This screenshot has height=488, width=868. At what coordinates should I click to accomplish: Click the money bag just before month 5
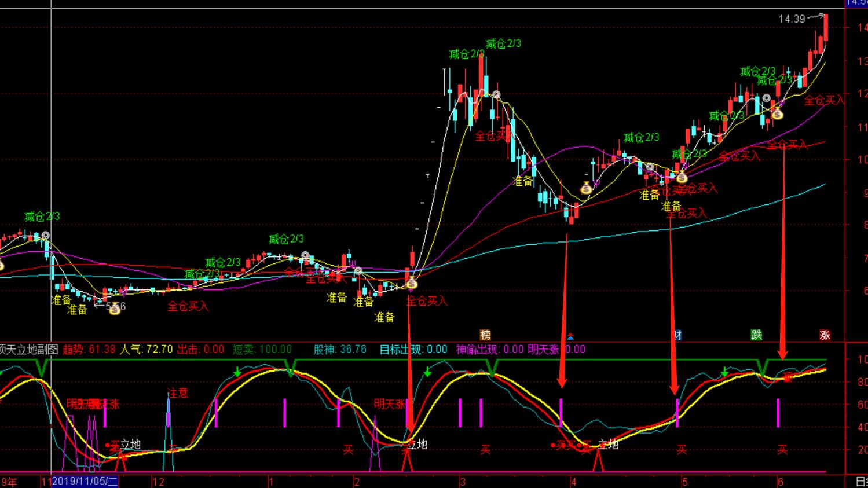tap(682, 177)
